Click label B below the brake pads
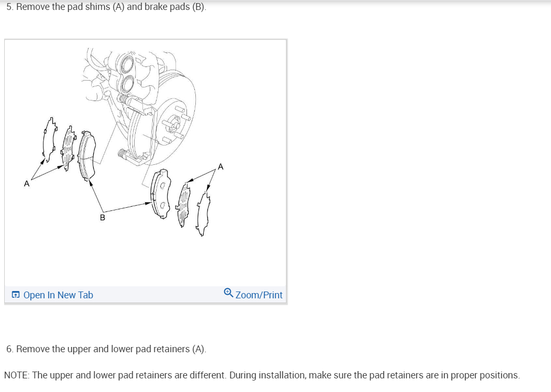Image resolution: width=551 pixels, height=392 pixels. (x=102, y=217)
